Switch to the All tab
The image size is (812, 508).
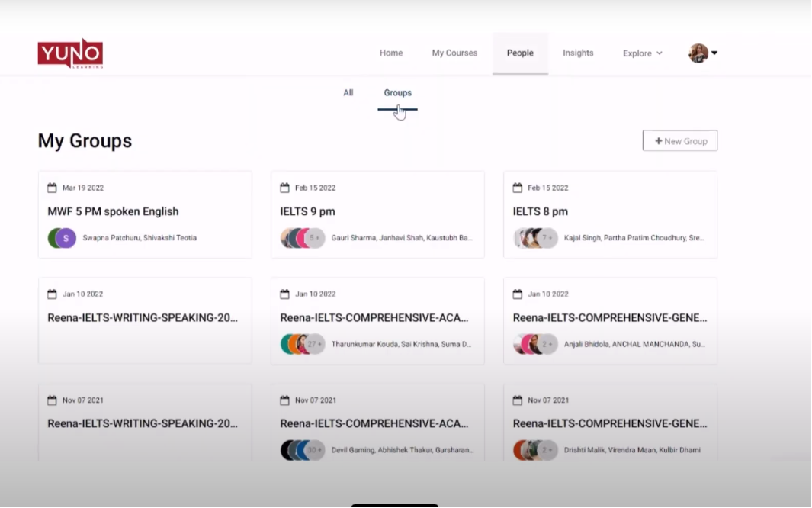348,93
